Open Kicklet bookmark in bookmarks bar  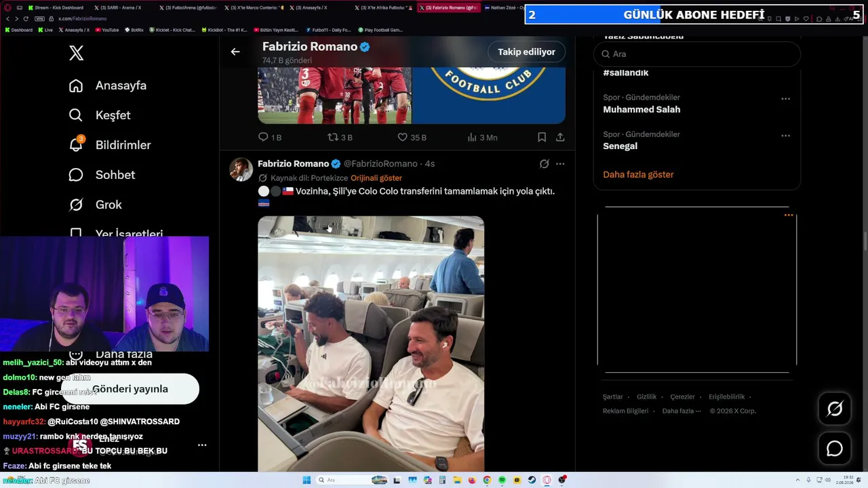click(x=173, y=30)
